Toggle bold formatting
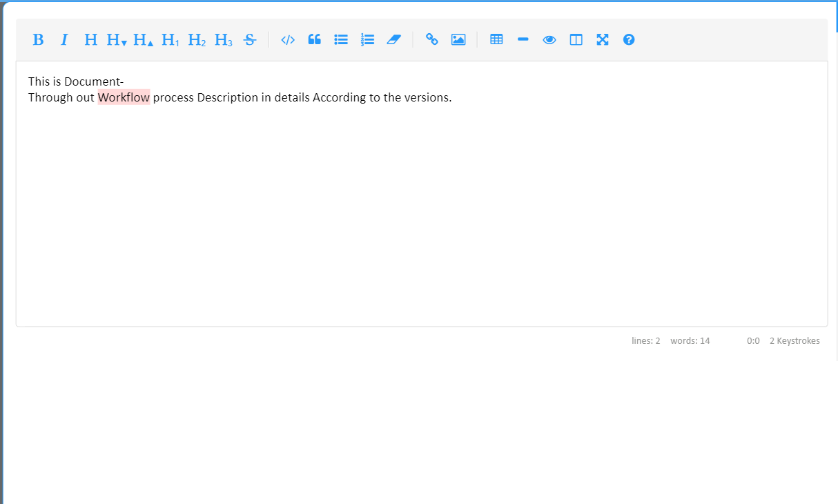Screen dimensions: 838x504 coord(38,39)
